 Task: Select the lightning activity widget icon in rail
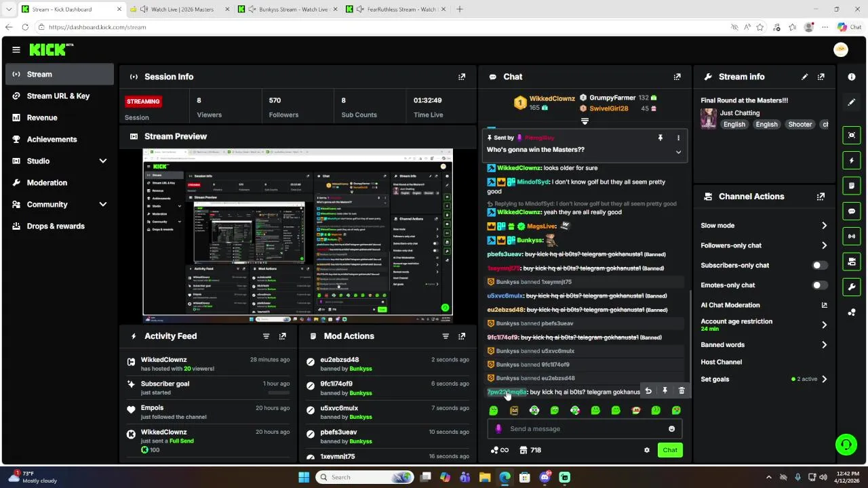point(852,161)
